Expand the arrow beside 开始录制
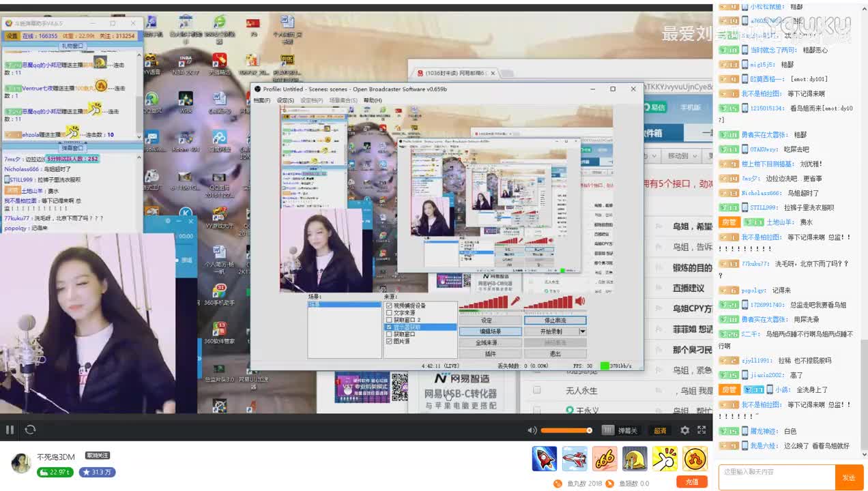Screen dimensions: 868x491 click(583, 331)
